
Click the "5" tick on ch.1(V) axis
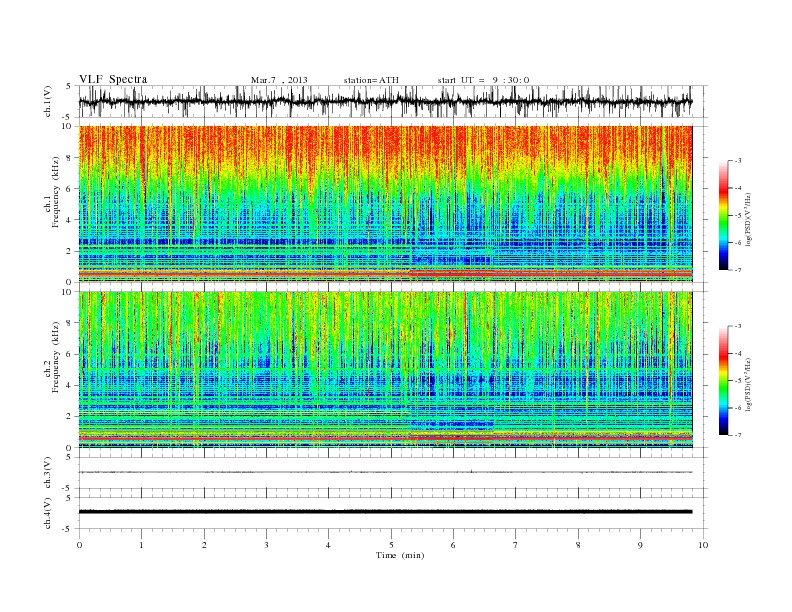[69, 86]
